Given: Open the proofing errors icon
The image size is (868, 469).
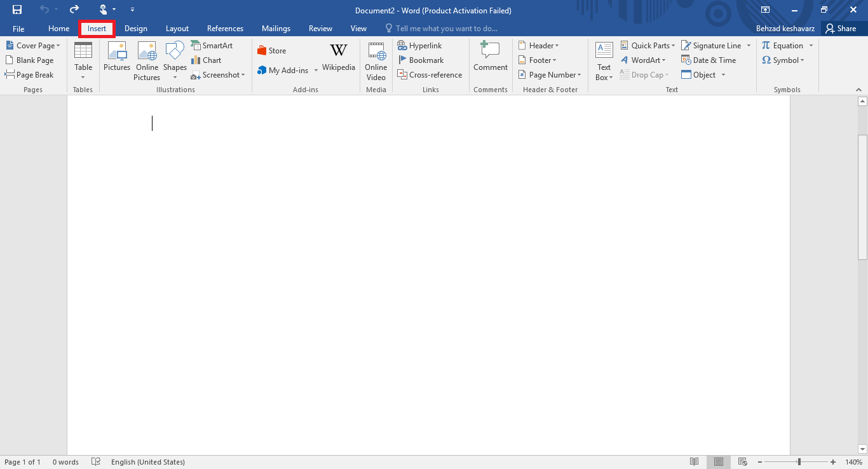Looking at the screenshot, I should pos(96,462).
